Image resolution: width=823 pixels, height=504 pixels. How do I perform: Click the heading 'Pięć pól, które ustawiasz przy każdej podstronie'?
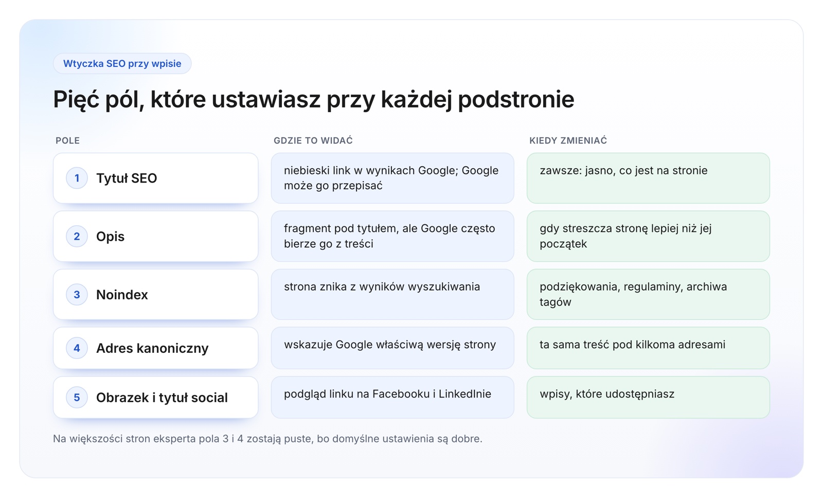(x=313, y=99)
